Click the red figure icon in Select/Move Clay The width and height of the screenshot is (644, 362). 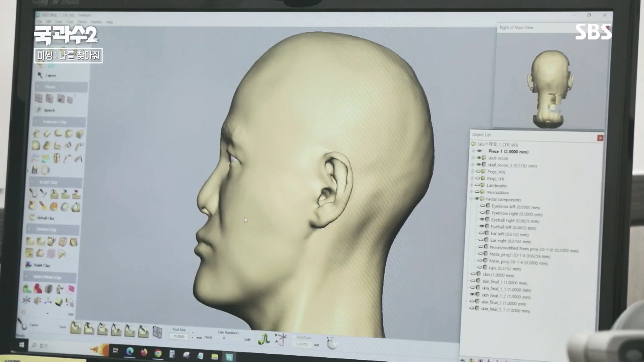coord(38,288)
